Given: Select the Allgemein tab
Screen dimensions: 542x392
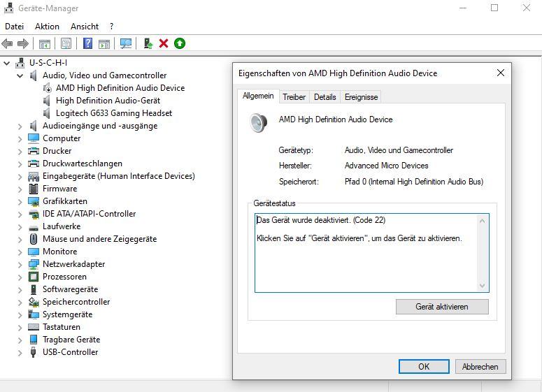Looking at the screenshot, I should click(x=258, y=96).
